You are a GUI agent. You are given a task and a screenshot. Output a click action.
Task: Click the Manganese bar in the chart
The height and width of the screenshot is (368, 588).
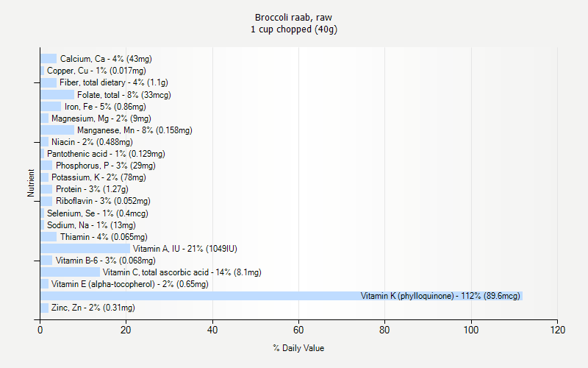tap(57, 130)
